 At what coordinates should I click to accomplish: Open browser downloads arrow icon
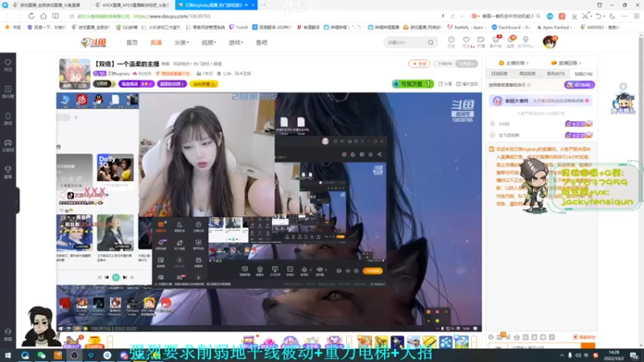pyautogui.click(x=574, y=16)
